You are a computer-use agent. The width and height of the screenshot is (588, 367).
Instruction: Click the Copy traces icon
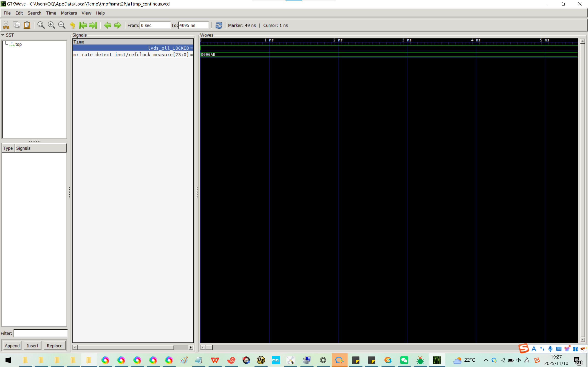[17, 25]
